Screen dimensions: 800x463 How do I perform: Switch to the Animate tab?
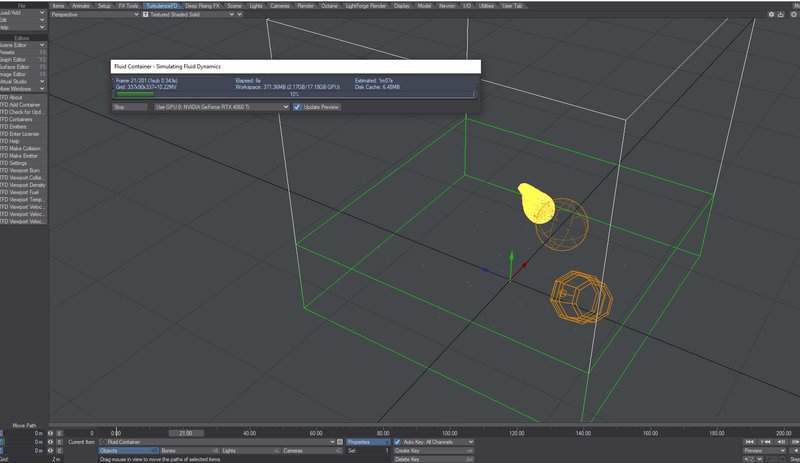point(81,6)
